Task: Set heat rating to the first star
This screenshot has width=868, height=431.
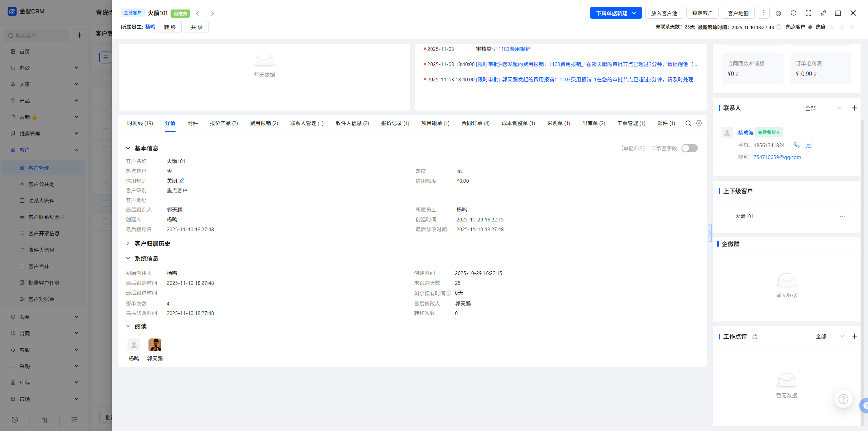Action: pyautogui.click(x=831, y=27)
